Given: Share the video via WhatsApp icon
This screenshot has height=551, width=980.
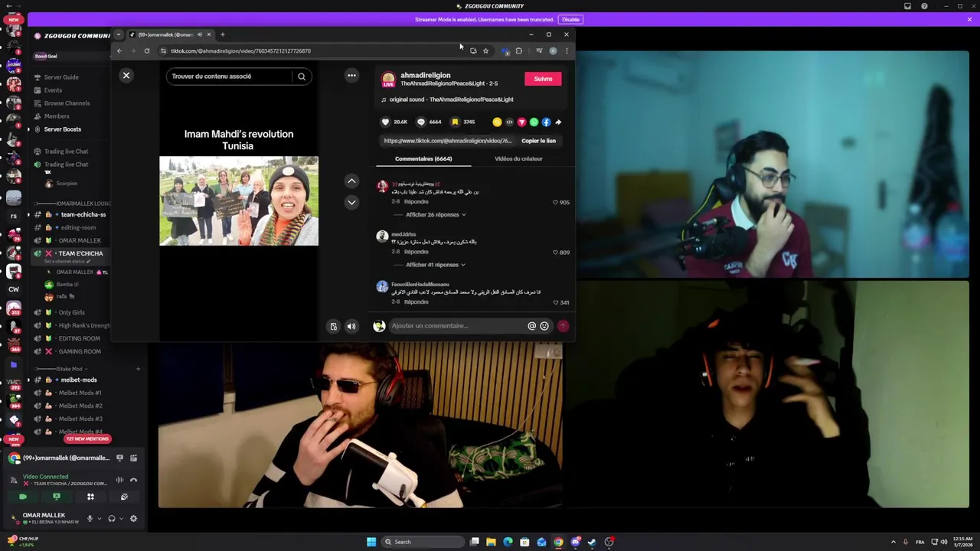Looking at the screenshot, I should [x=534, y=122].
